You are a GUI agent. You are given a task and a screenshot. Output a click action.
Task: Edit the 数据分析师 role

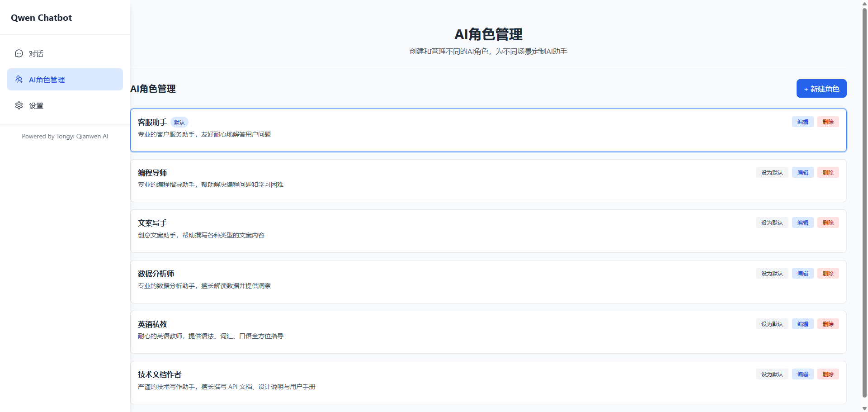pyautogui.click(x=803, y=273)
